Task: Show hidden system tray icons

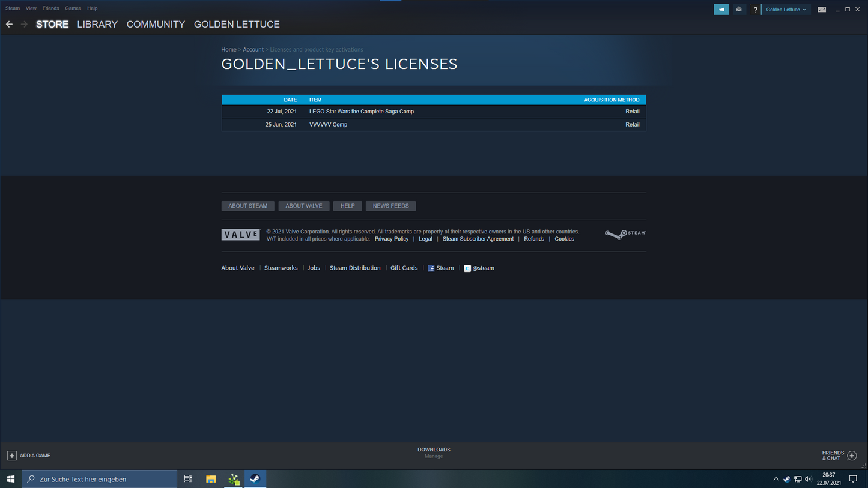Action: [775, 479]
